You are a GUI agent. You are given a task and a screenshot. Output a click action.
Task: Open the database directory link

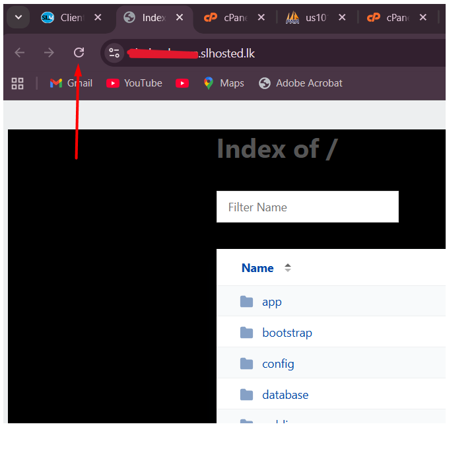coord(285,395)
